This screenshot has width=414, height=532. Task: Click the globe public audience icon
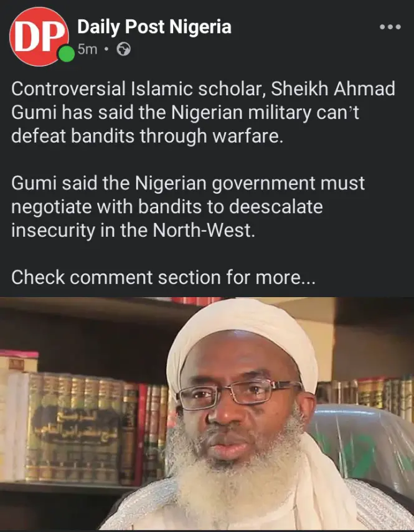(123, 50)
